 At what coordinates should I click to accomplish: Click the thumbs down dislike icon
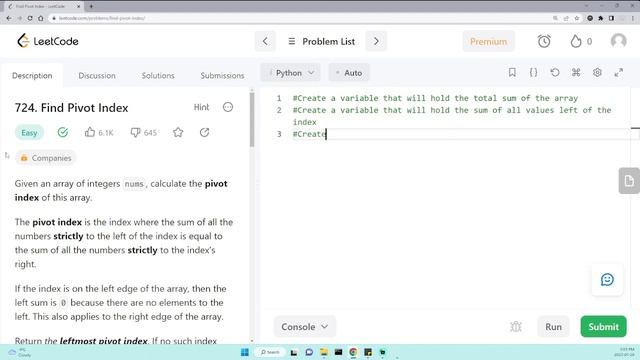pyautogui.click(x=135, y=133)
